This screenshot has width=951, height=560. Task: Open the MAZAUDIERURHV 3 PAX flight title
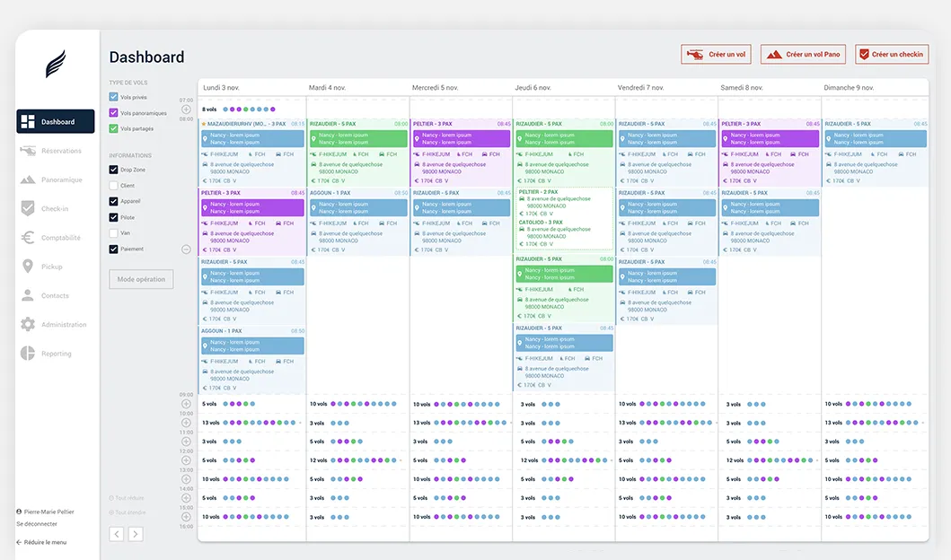pyautogui.click(x=246, y=124)
